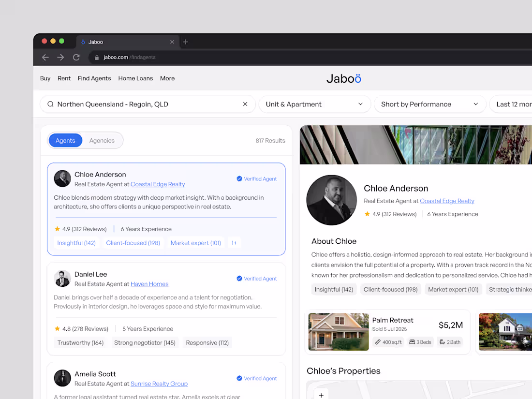Switch to the Agencies view
Screen dimensions: 532x399
point(102,140)
